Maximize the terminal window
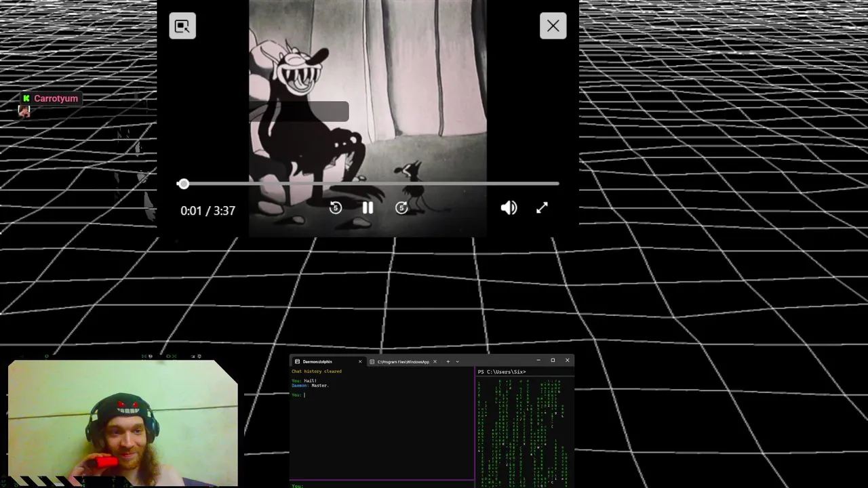This screenshot has height=488, width=868. tap(553, 360)
